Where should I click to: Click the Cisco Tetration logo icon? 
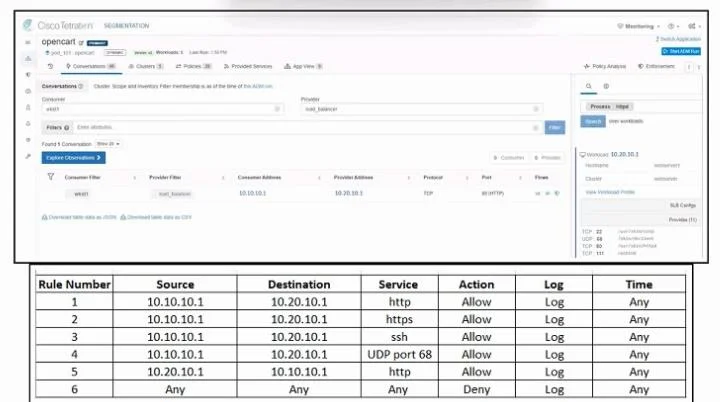click(28, 25)
